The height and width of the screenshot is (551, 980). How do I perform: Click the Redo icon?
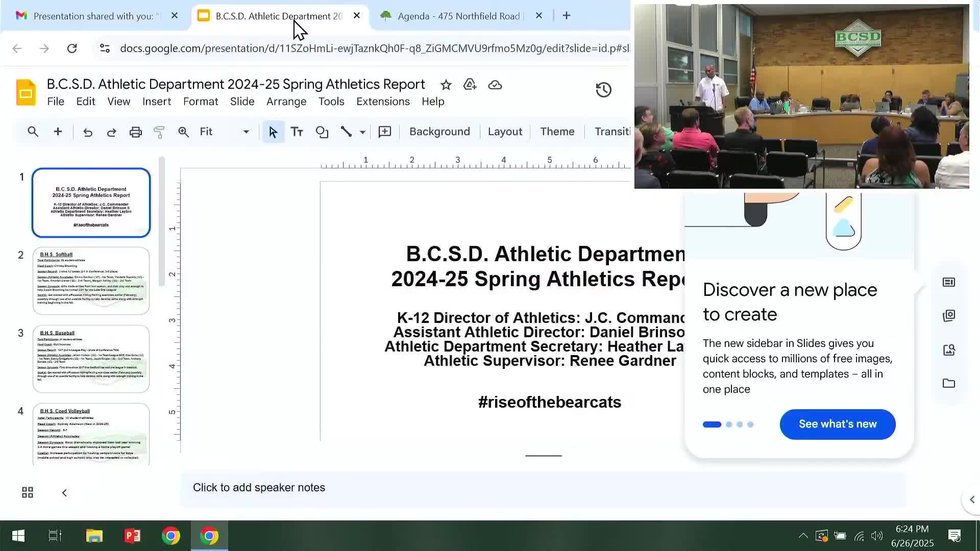point(111,132)
